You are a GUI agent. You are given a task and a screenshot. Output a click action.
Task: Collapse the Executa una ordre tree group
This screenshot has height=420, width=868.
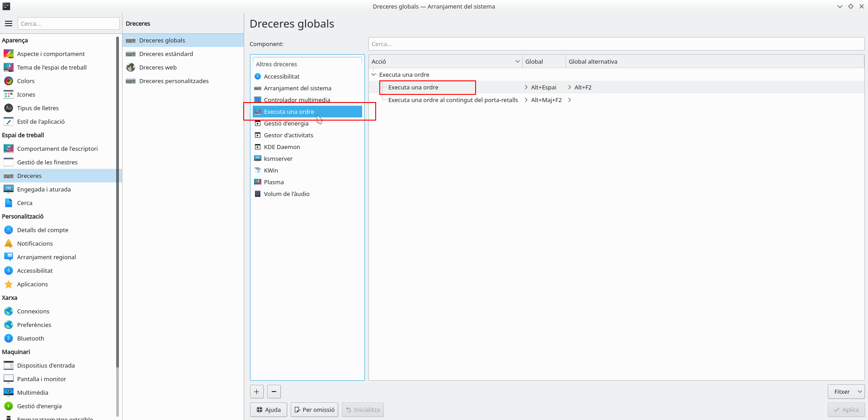pyautogui.click(x=374, y=75)
